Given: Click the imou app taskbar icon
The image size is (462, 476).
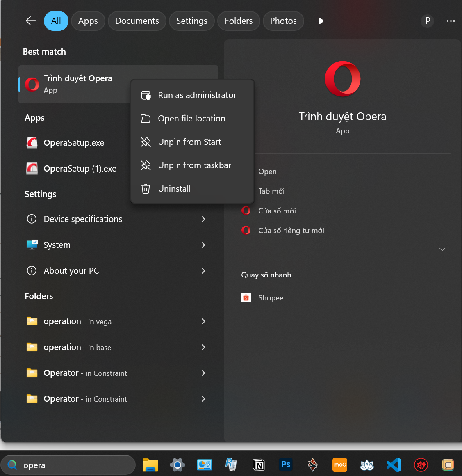Looking at the screenshot, I should pyautogui.click(x=339, y=465).
